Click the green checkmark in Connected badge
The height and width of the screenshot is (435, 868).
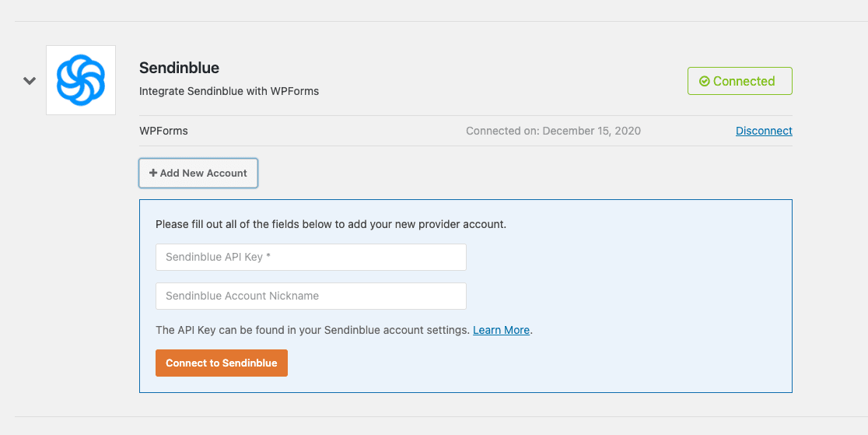coord(704,81)
